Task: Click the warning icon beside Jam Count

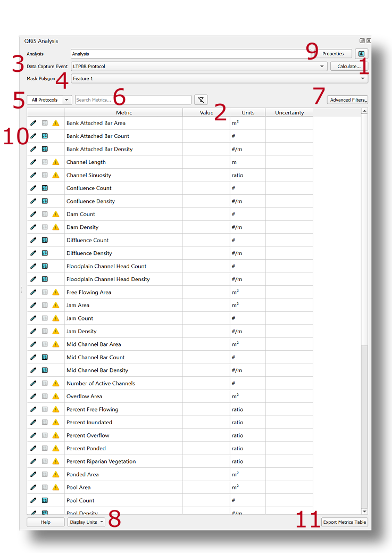Action: [x=56, y=318]
